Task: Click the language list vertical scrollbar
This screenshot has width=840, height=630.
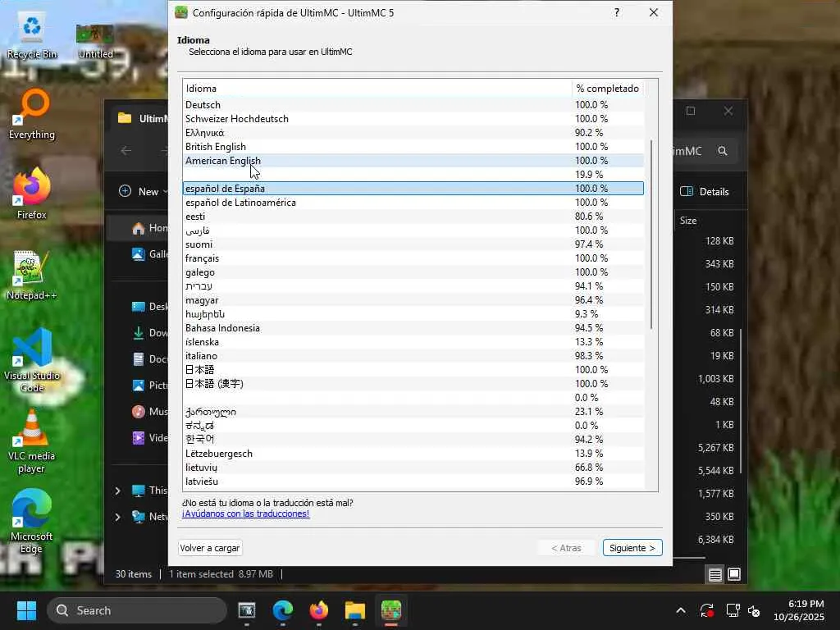Action: [x=651, y=235]
